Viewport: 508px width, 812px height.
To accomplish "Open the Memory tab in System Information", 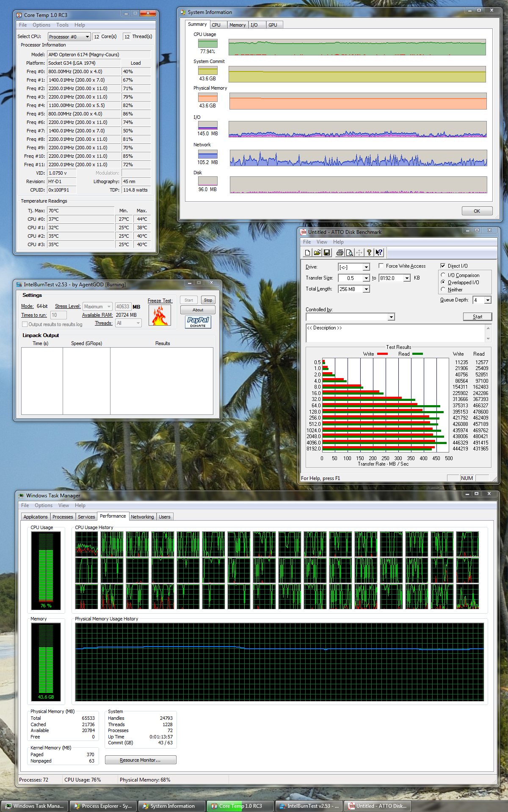I will click(237, 25).
